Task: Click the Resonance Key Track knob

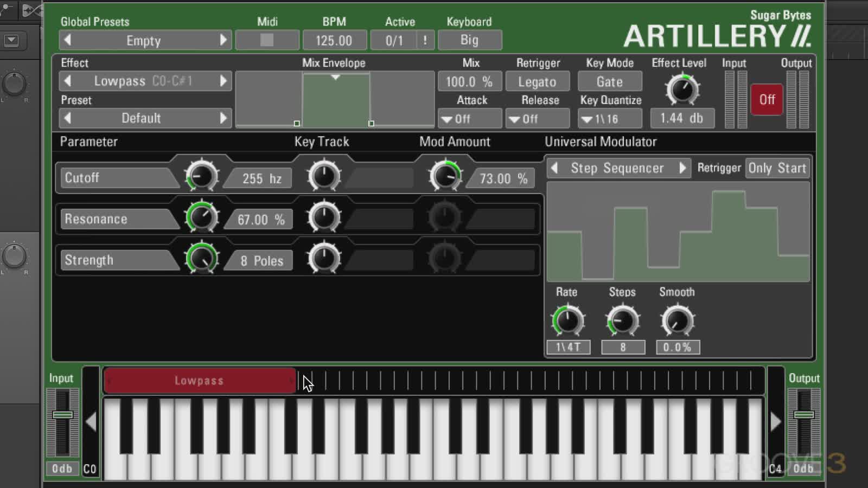Action: (x=324, y=217)
